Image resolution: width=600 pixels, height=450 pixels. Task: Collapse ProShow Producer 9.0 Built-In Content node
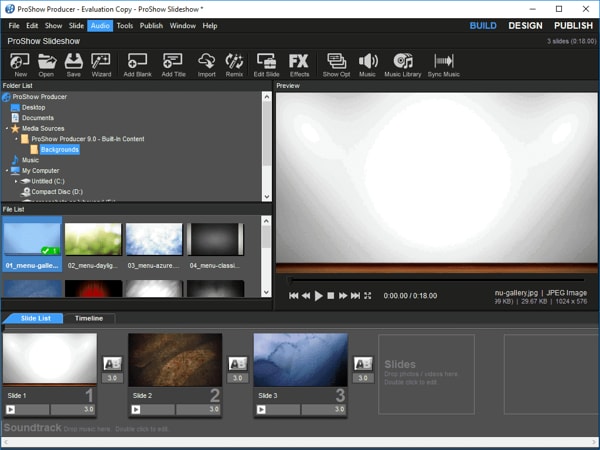(x=16, y=139)
